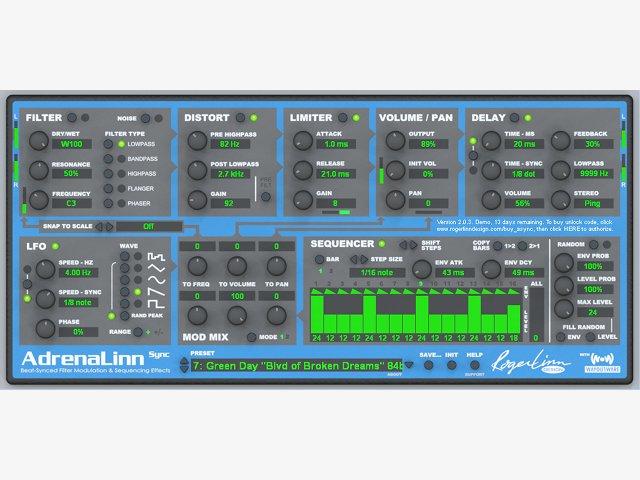
Task: Click the Delay Feedback knob
Action: pos(560,141)
